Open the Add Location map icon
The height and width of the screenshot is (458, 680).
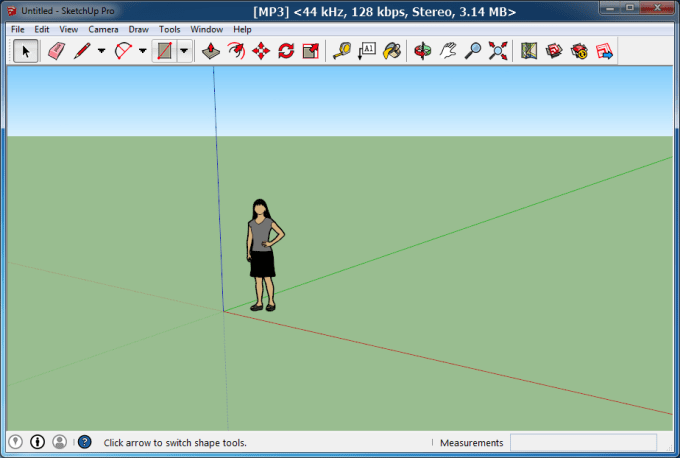click(x=529, y=51)
